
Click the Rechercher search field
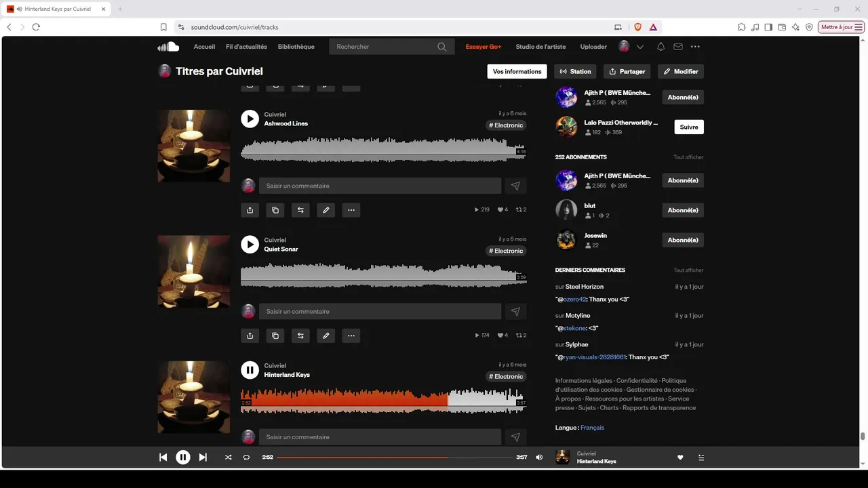coord(391,47)
